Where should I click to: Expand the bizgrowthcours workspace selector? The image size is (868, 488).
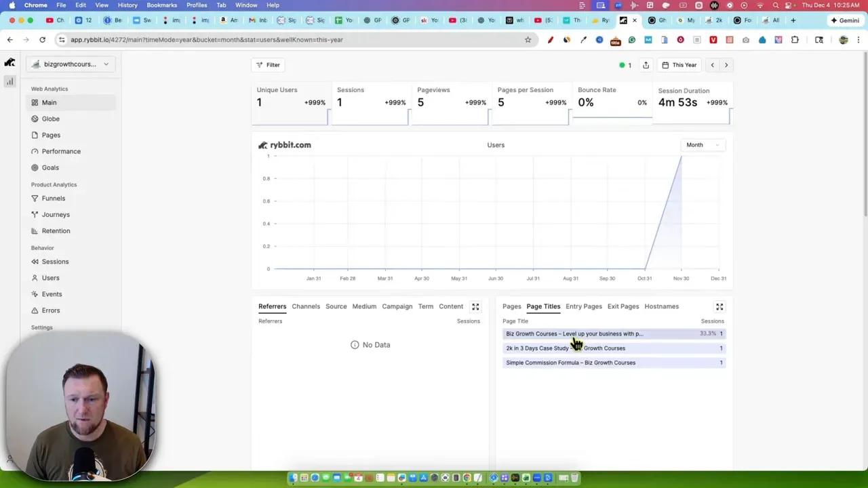(70, 64)
